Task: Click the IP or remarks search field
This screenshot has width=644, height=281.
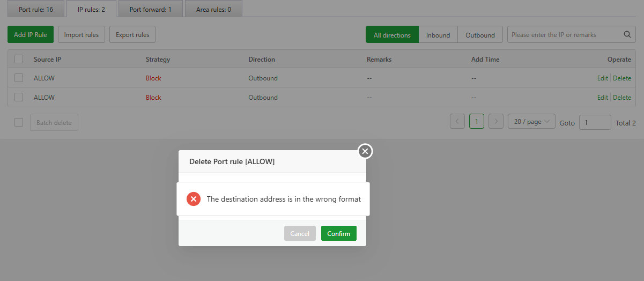Action: coord(563,35)
